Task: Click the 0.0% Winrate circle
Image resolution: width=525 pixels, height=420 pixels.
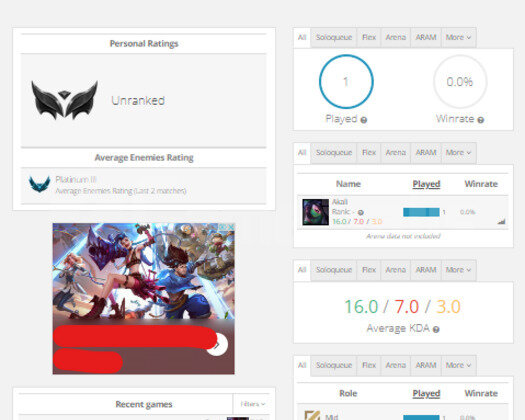Action: pyautogui.click(x=460, y=82)
